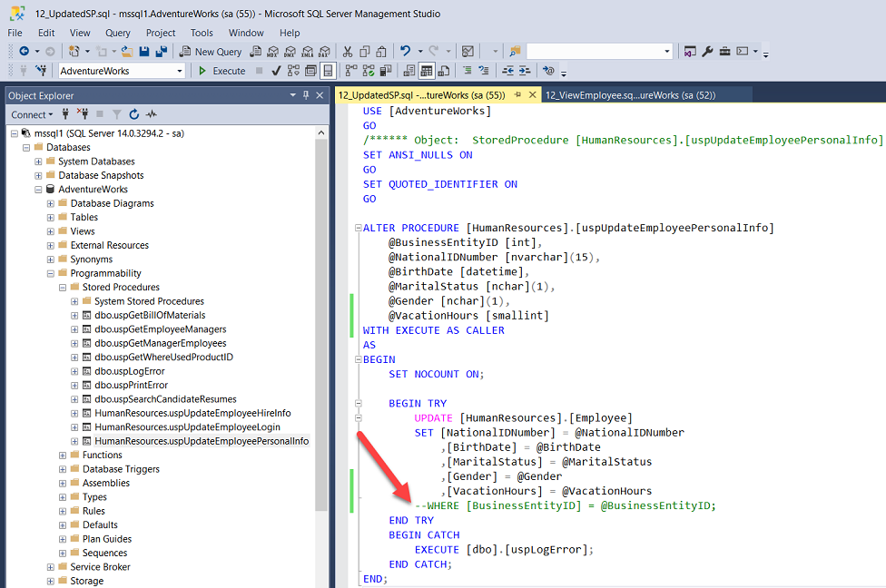
Task: Click the Activity Monitor icon in Object Explorer
Action: click(x=152, y=114)
